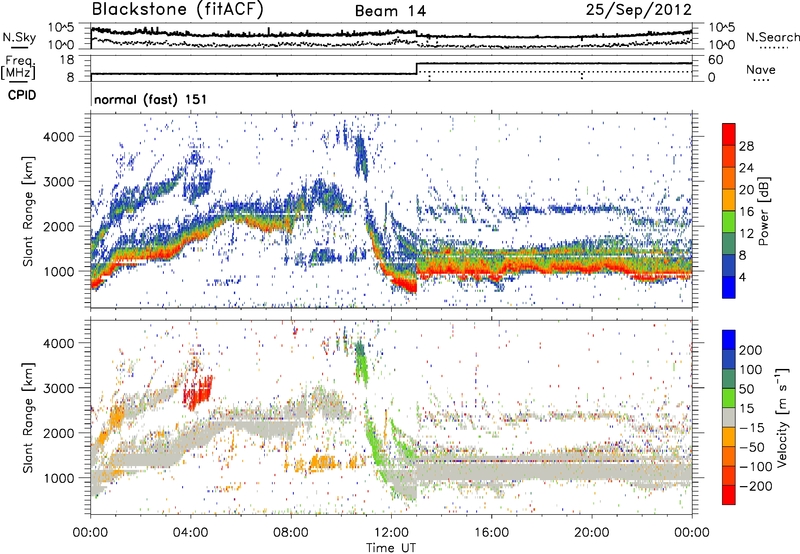Click the '20:00' time axis tick label

click(x=591, y=533)
